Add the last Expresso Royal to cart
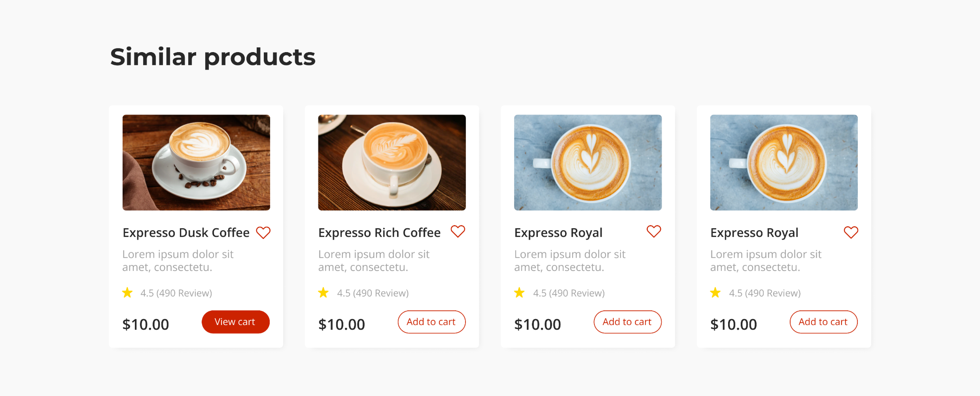This screenshot has width=980, height=396. (x=823, y=322)
